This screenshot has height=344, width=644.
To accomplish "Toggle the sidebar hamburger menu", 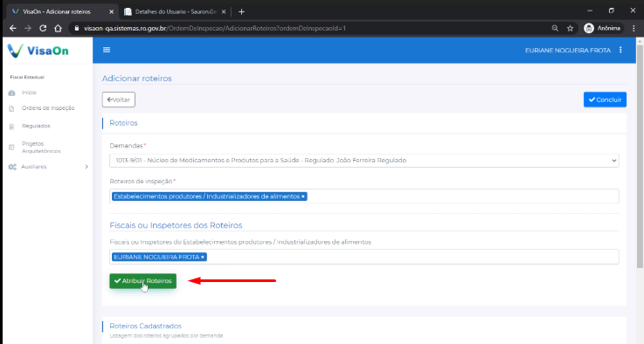I will pos(107,50).
